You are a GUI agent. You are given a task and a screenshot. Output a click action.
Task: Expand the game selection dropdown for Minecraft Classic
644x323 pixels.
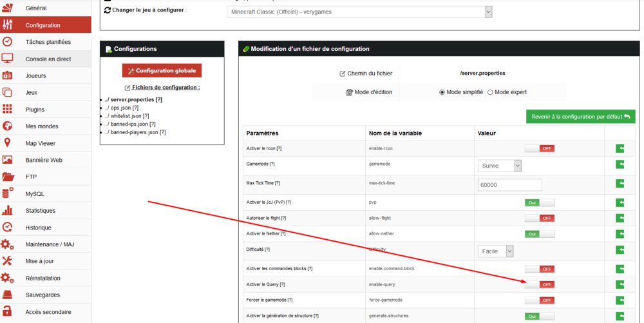click(x=360, y=12)
